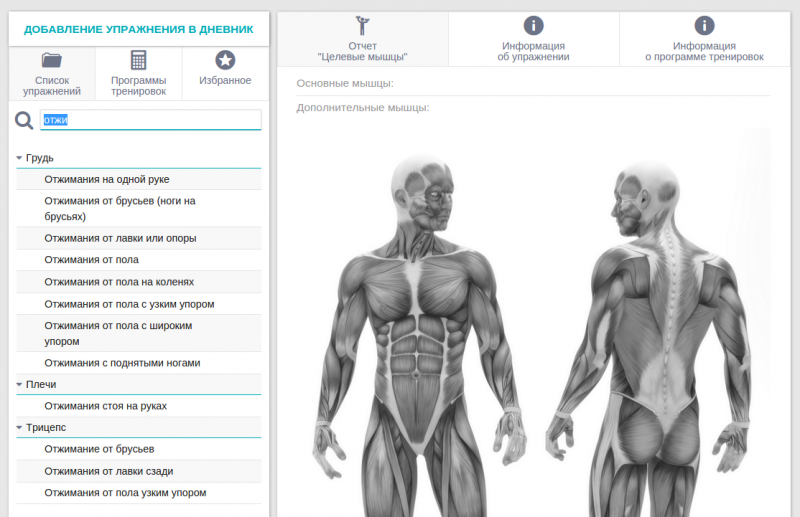Open the 'Избранное' tab

tap(226, 74)
